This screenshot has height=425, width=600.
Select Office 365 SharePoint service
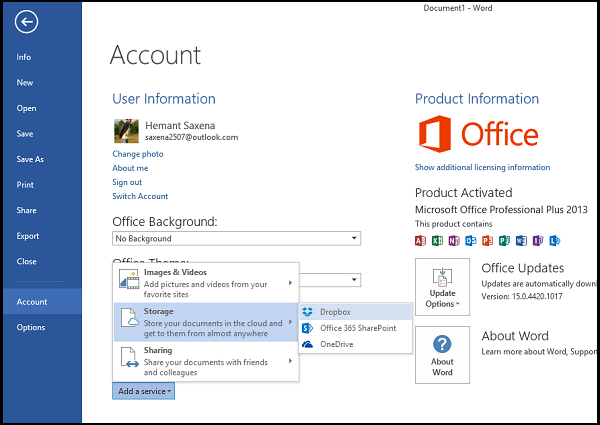point(355,328)
